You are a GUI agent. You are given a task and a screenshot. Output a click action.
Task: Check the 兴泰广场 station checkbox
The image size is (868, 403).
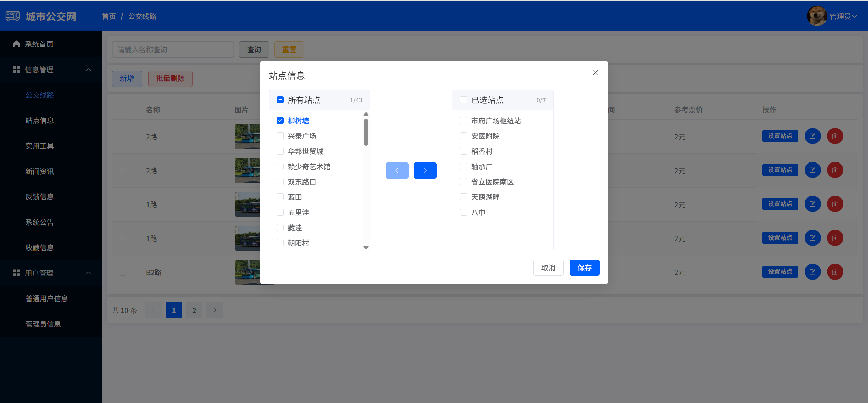point(280,136)
